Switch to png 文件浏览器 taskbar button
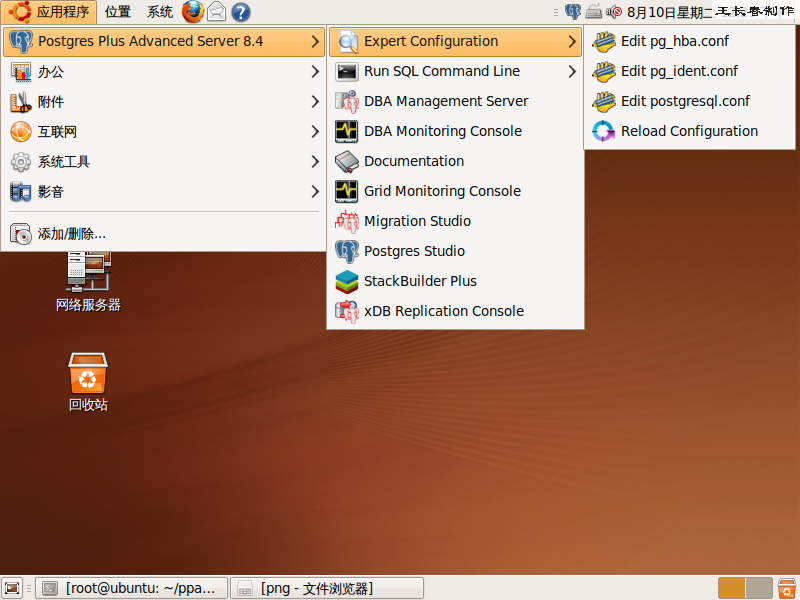This screenshot has width=800, height=600. click(327, 588)
